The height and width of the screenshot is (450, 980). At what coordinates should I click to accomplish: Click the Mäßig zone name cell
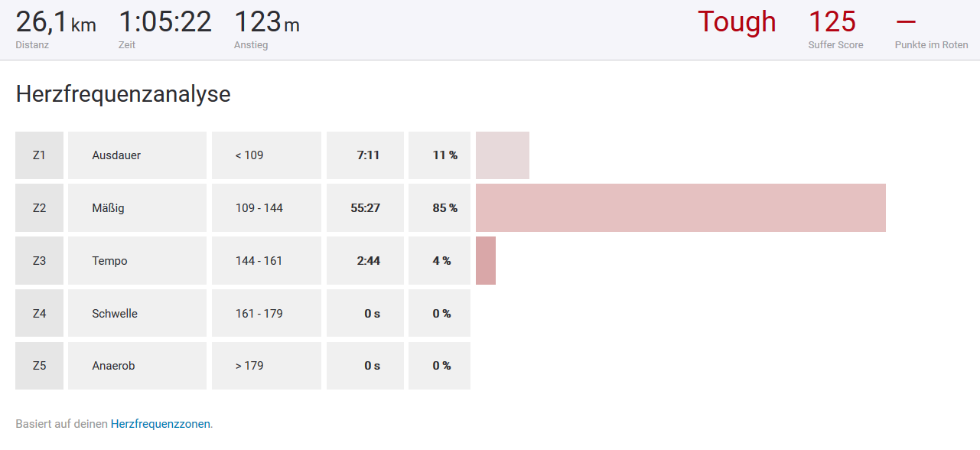tap(137, 207)
